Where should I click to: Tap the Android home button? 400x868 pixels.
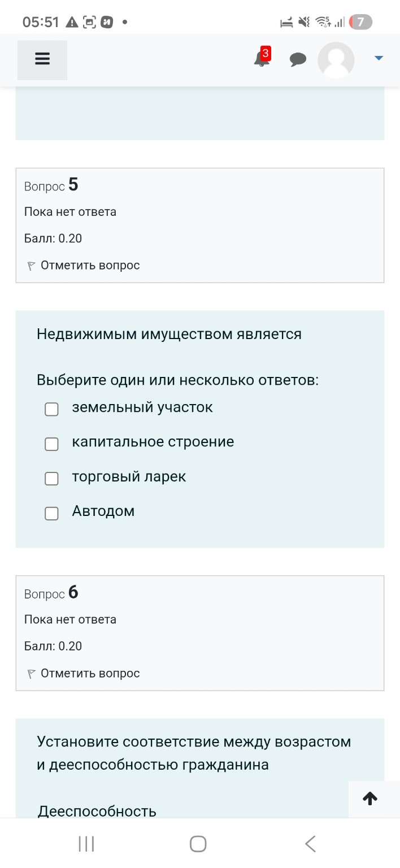tap(197, 843)
